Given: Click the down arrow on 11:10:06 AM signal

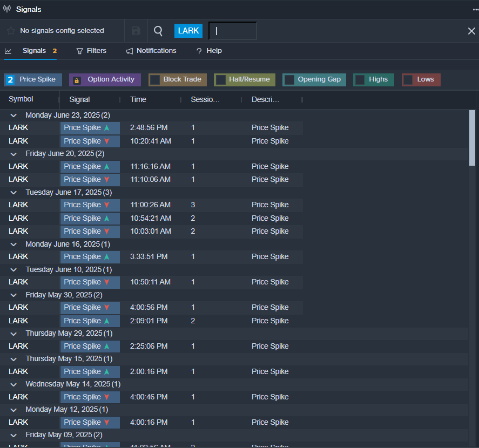Looking at the screenshot, I should click(x=106, y=179).
